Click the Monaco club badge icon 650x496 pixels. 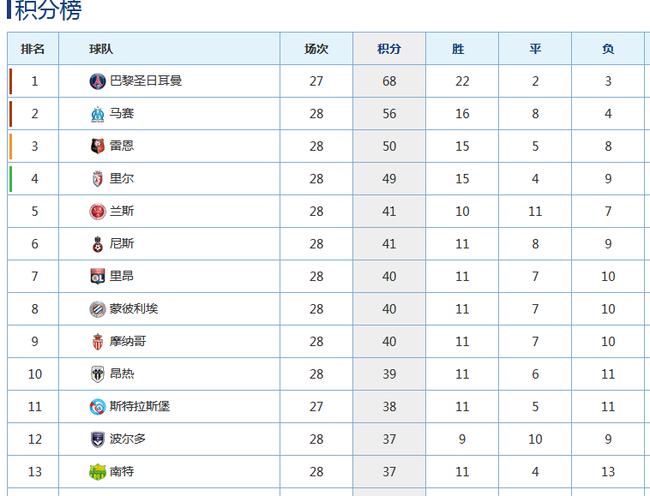point(97,341)
